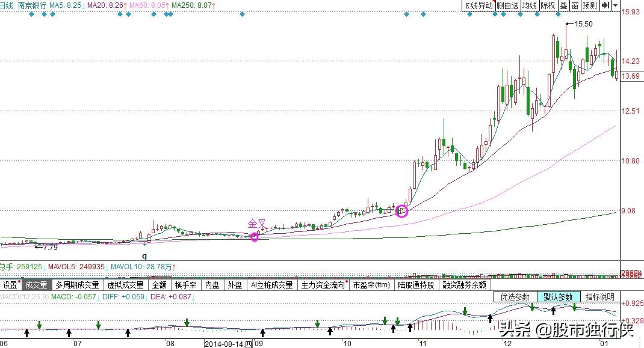Switch to the 换手率 turnover tab
The image size is (644, 348).
(185, 285)
